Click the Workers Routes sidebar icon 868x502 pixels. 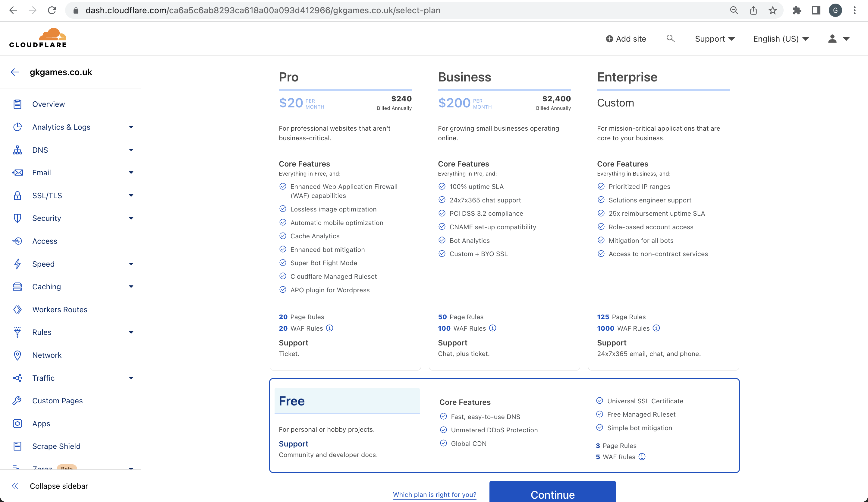(17, 309)
